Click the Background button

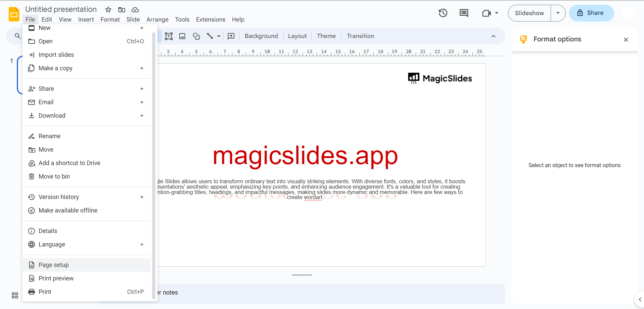(x=261, y=36)
